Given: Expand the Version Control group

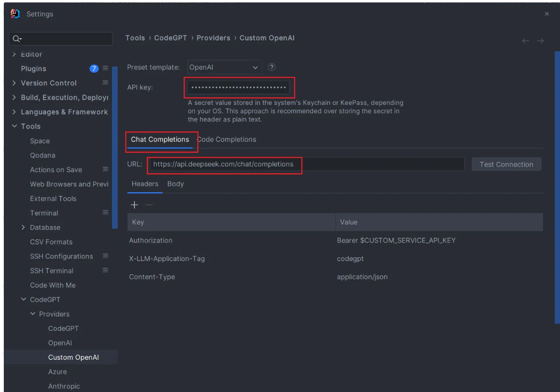Looking at the screenshot, I should (14, 83).
